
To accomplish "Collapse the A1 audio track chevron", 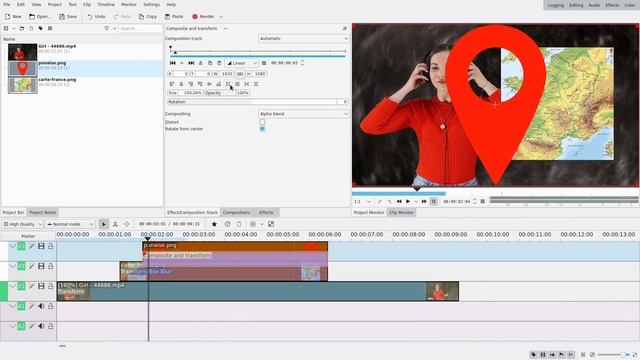I will point(12,306).
